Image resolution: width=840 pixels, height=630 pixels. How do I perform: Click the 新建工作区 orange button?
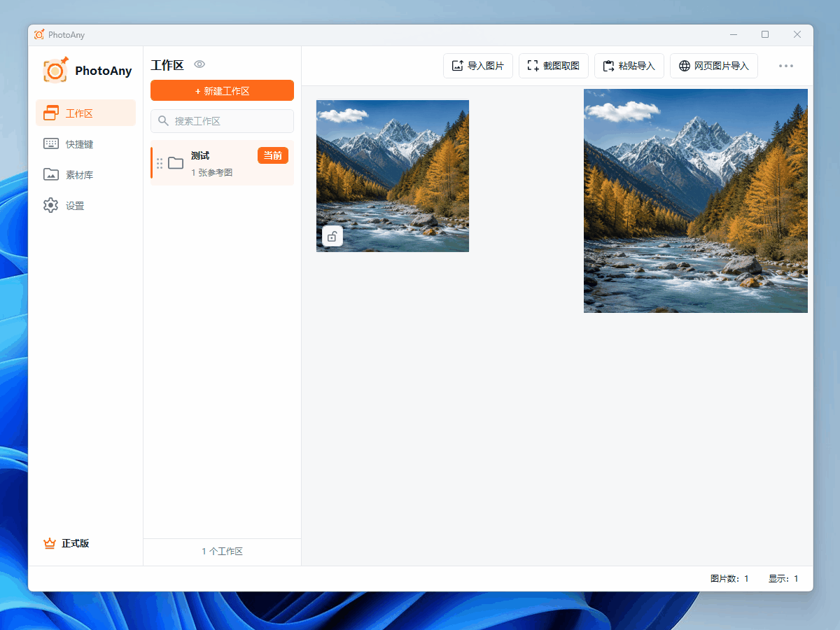(222, 90)
